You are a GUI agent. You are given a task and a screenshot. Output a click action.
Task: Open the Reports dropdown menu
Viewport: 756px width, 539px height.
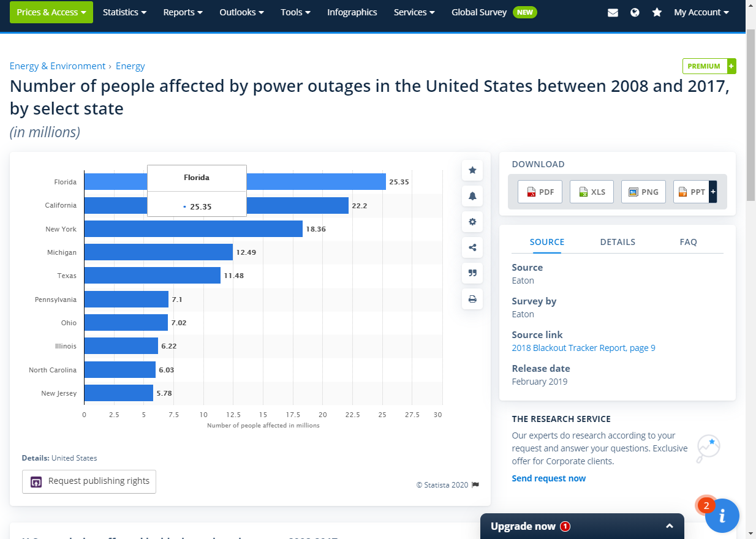tap(183, 12)
